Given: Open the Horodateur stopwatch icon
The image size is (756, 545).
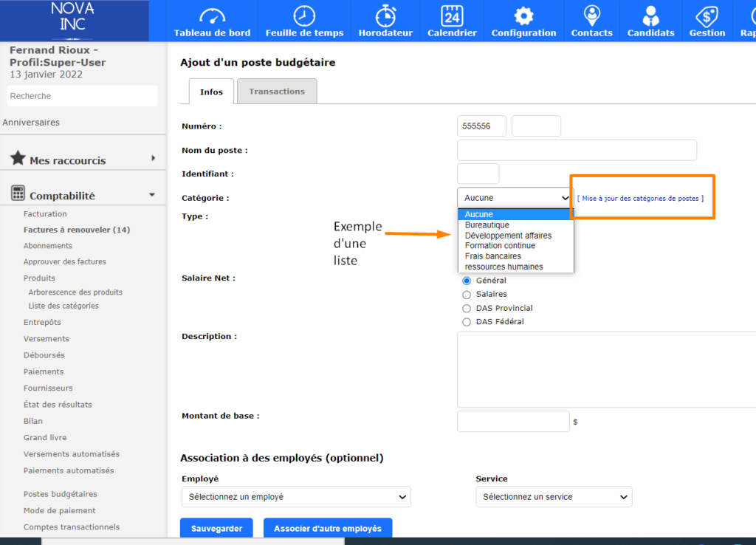Looking at the screenshot, I should [385, 16].
